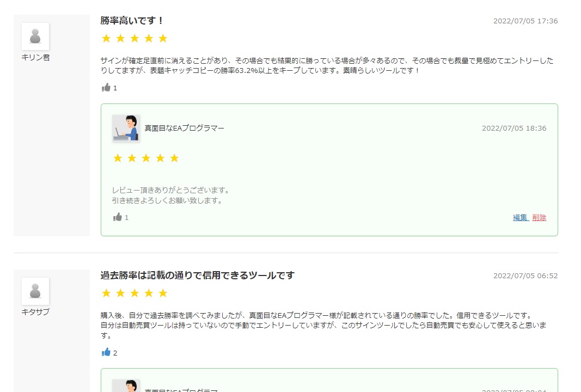Viewport: 581px width, 392px height.
Task: Click the キリン君 username label
Action: (35, 57)
